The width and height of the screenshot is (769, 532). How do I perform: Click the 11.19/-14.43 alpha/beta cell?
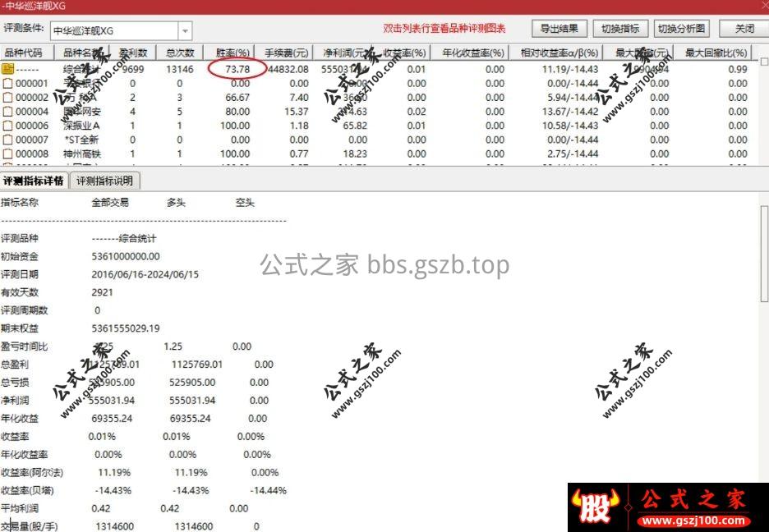[x=570, y=69]
